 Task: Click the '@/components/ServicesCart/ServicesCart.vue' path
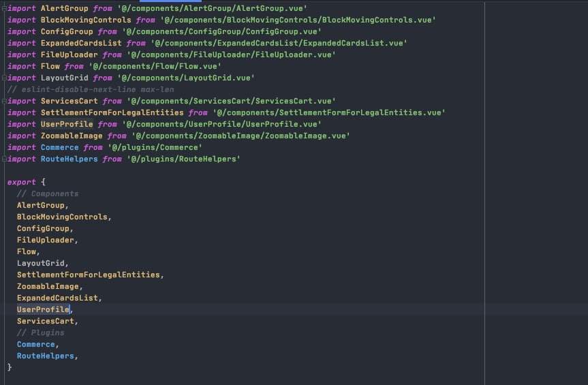point(231,102)
